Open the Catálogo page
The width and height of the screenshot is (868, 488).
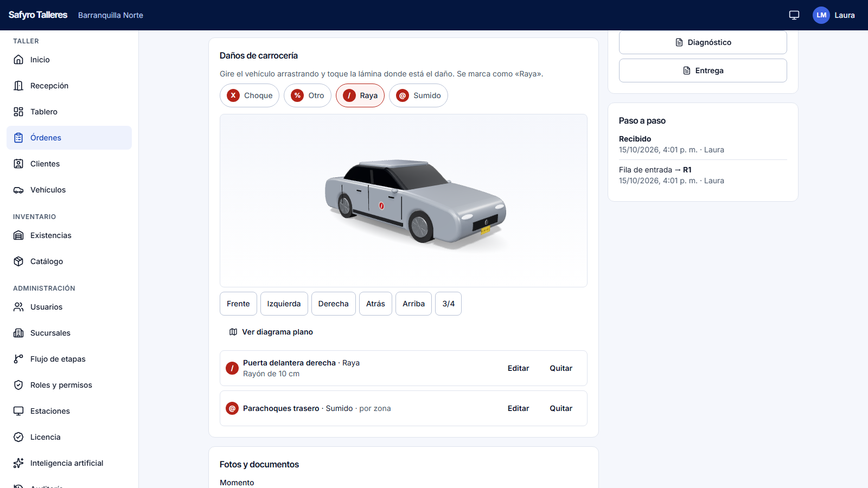click(x=69, y=261)
